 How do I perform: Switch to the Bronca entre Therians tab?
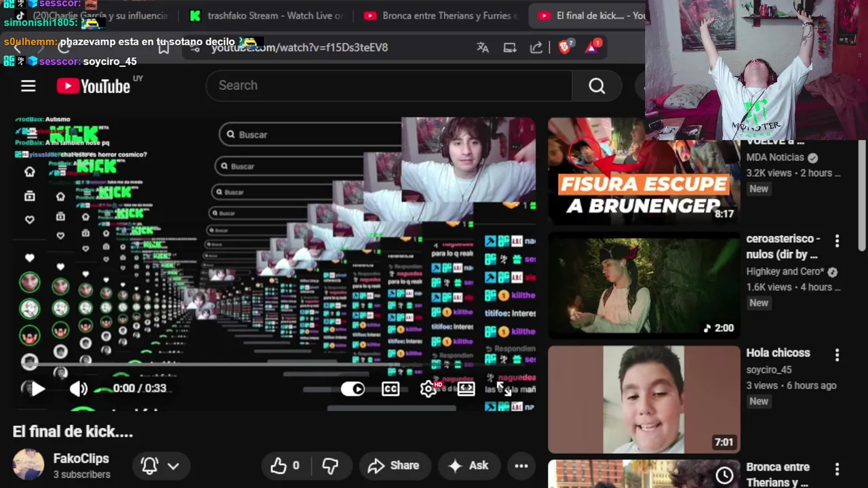(x=441, y=16)
